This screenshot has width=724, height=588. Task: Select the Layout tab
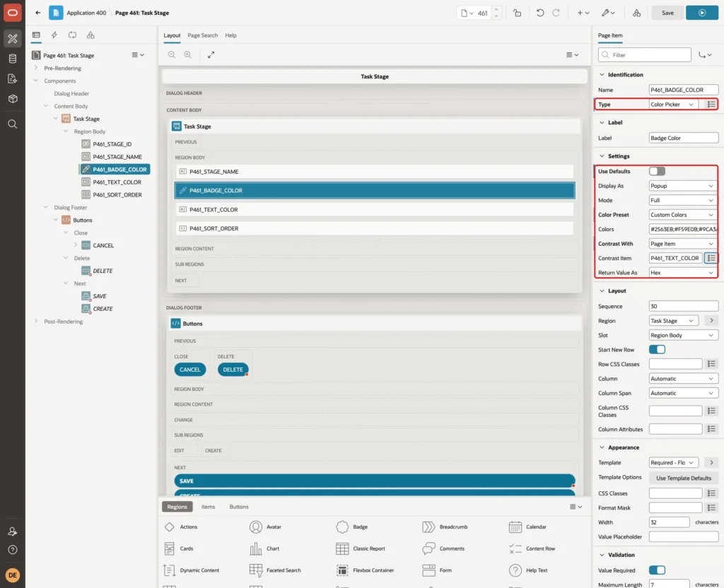172,35
